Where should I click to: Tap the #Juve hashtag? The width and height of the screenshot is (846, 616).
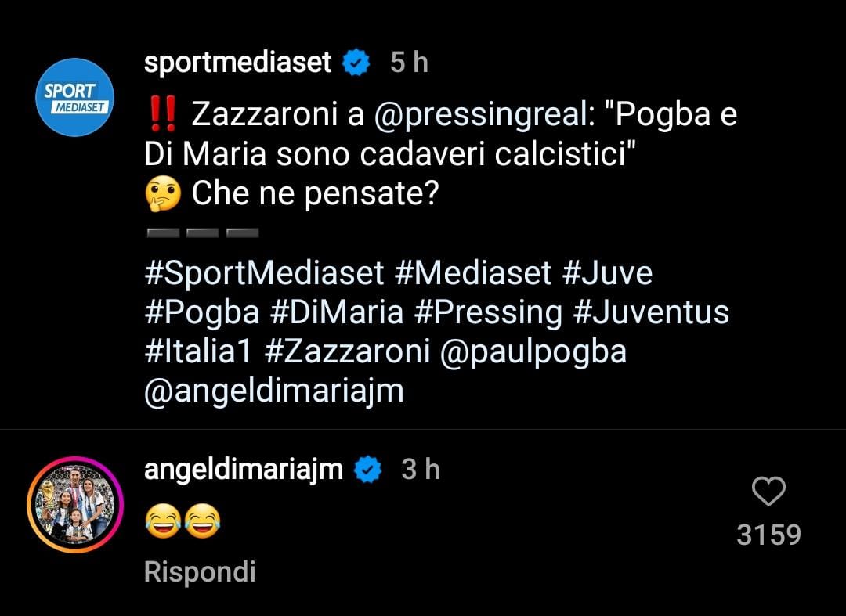[x=607, y=273]
